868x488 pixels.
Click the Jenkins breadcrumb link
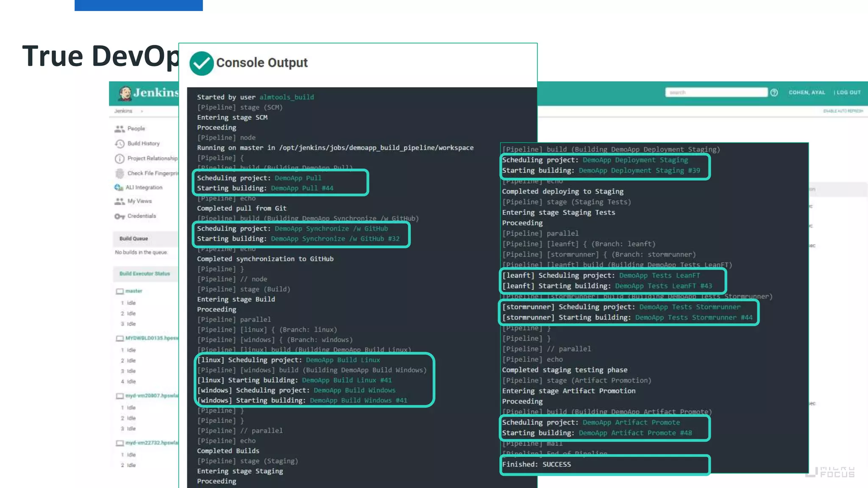pos(123,111)
